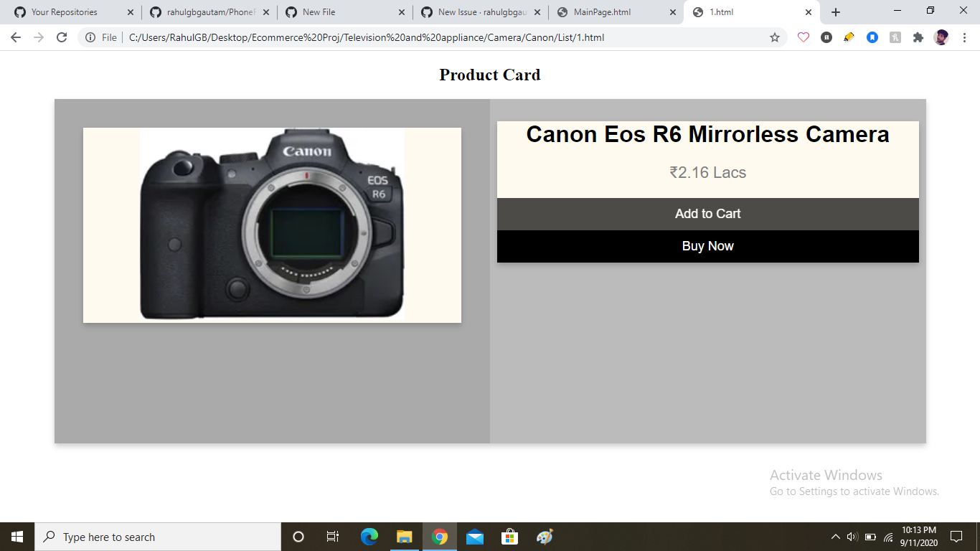Open Microsoft Store from the taskbar
The height and width of the screenshot is (551, 980).
pos(509,537)
